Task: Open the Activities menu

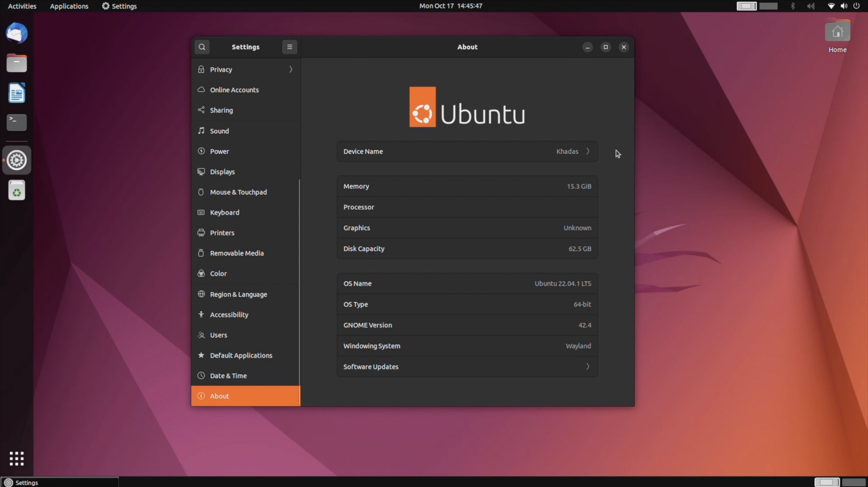Action: [x=22, y=6]
